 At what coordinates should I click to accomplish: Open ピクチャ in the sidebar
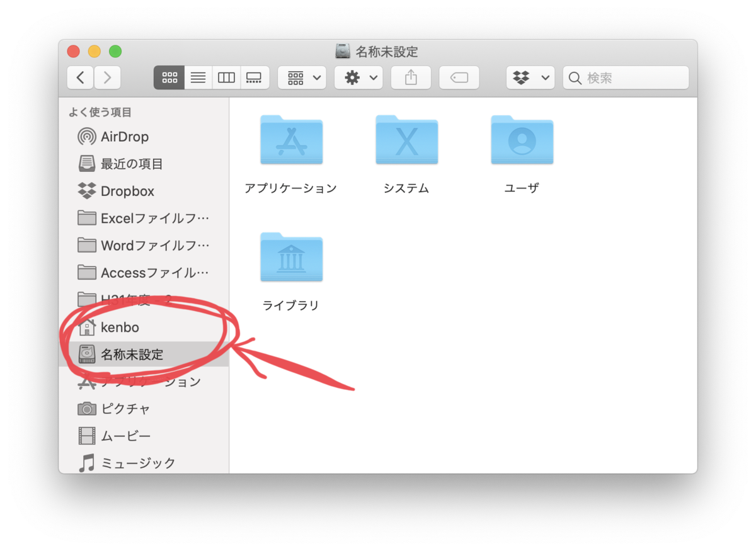[144, 409]
